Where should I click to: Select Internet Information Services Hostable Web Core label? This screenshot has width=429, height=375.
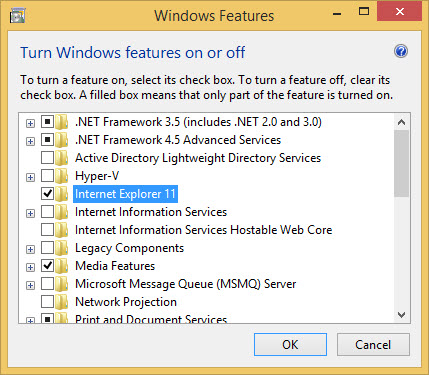(203, 230)
